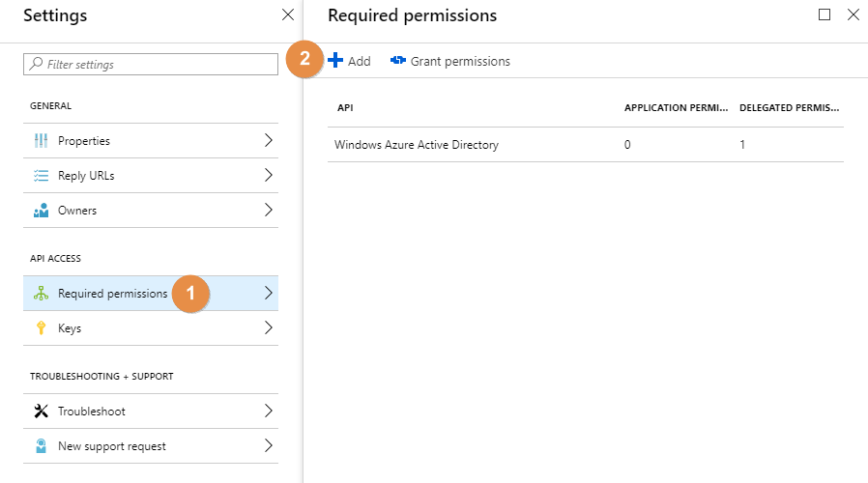Click the blue plus Add icon

pyautogui.click(x=335, y=61)
